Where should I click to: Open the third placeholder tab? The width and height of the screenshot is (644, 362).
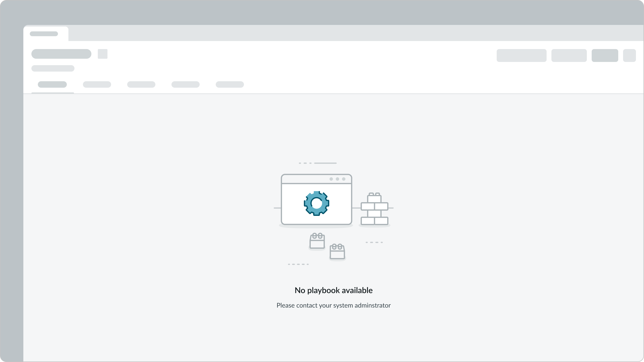(141, 84)
